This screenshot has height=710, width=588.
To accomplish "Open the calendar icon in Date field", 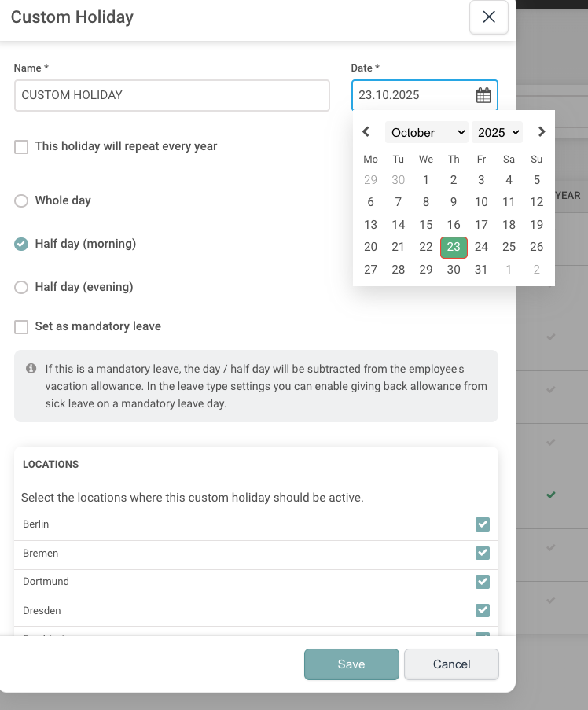I will (x=483, y=95).
